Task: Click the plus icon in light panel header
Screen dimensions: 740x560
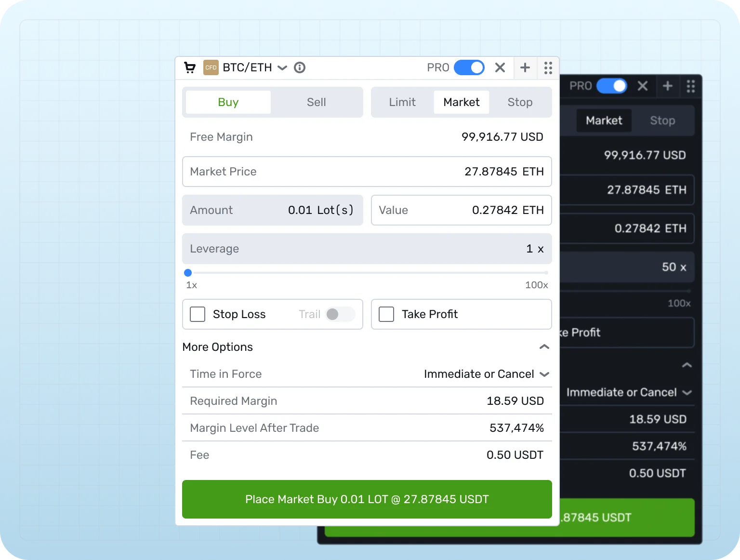Action: coord(525,67)
